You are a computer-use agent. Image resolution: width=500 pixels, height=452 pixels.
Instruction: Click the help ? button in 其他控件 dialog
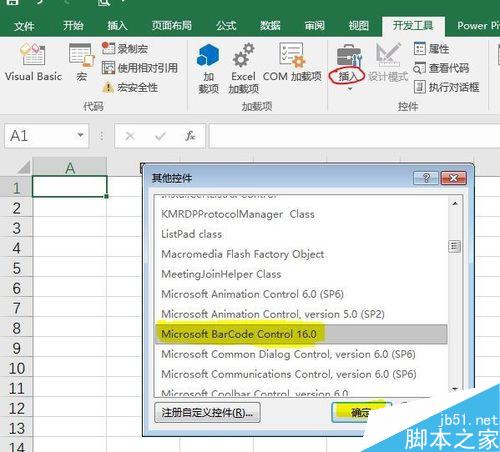pos(426,178)
